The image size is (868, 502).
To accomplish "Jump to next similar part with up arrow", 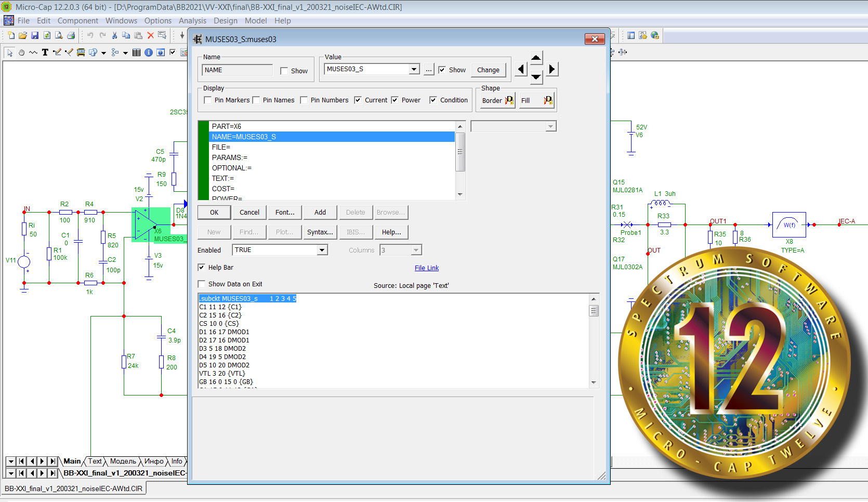I will tap(536, 57).
